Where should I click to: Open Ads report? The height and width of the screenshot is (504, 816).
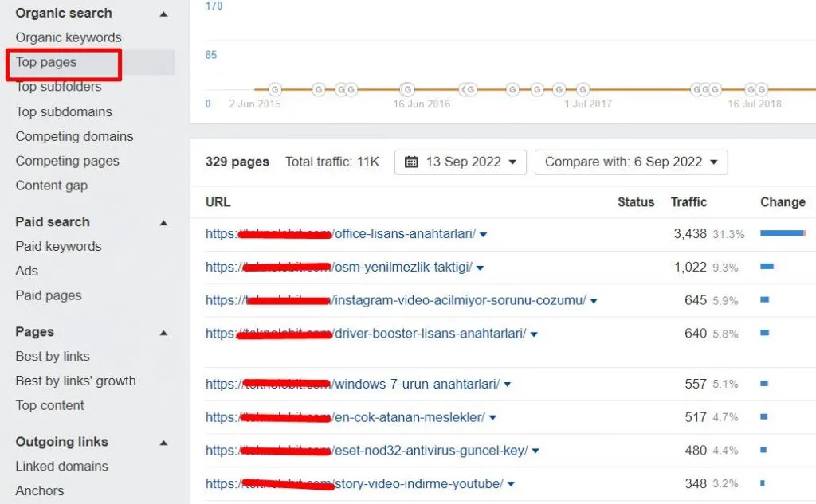[x=26, y=271]
